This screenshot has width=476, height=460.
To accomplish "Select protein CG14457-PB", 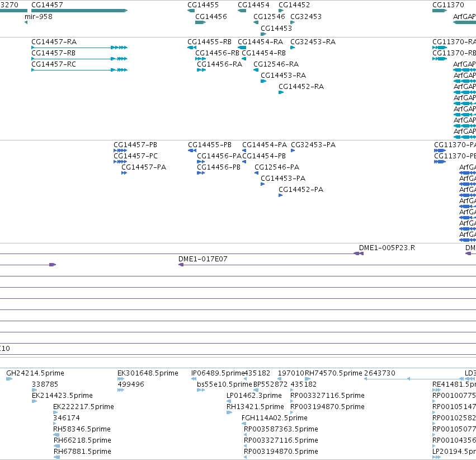I will pyautogui.click(x=135, y=144).
